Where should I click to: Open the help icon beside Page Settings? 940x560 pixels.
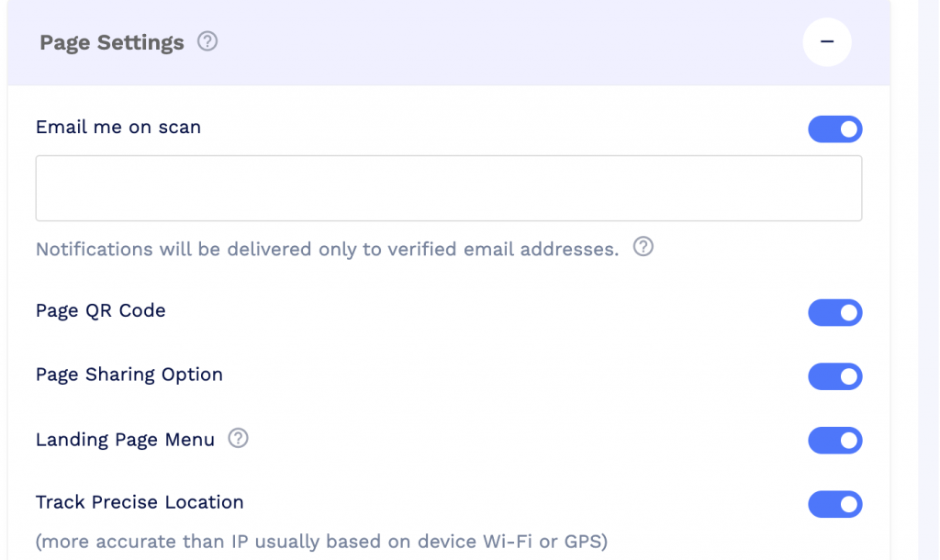tap(207, 41)
